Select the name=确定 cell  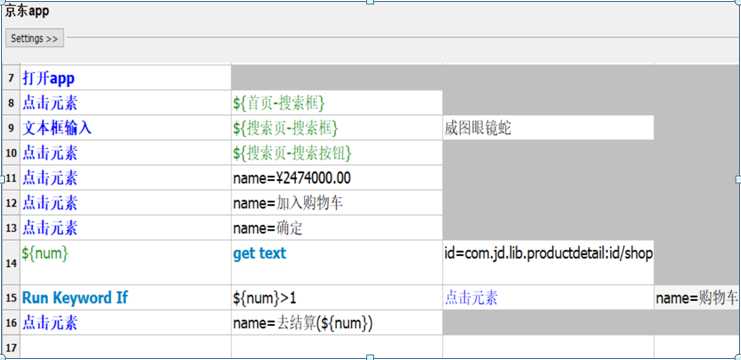coord(337,228)
